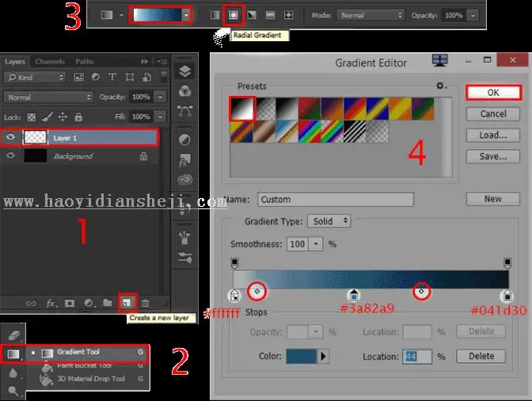532x401 pixels.
Task: Select the black-to-white gradient preset
Action: click(x=242, y=109)
